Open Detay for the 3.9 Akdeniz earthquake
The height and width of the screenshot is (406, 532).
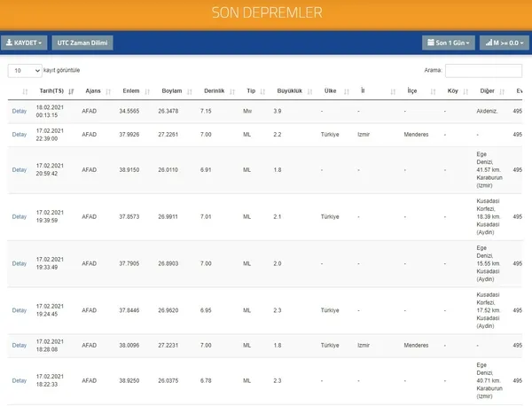[x=20, y=111]
